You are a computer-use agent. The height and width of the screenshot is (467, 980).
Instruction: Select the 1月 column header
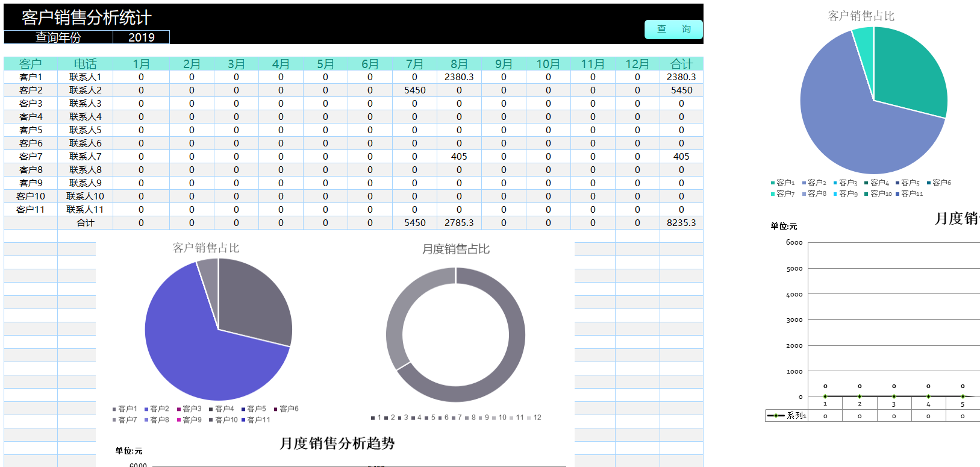(142, 64)
